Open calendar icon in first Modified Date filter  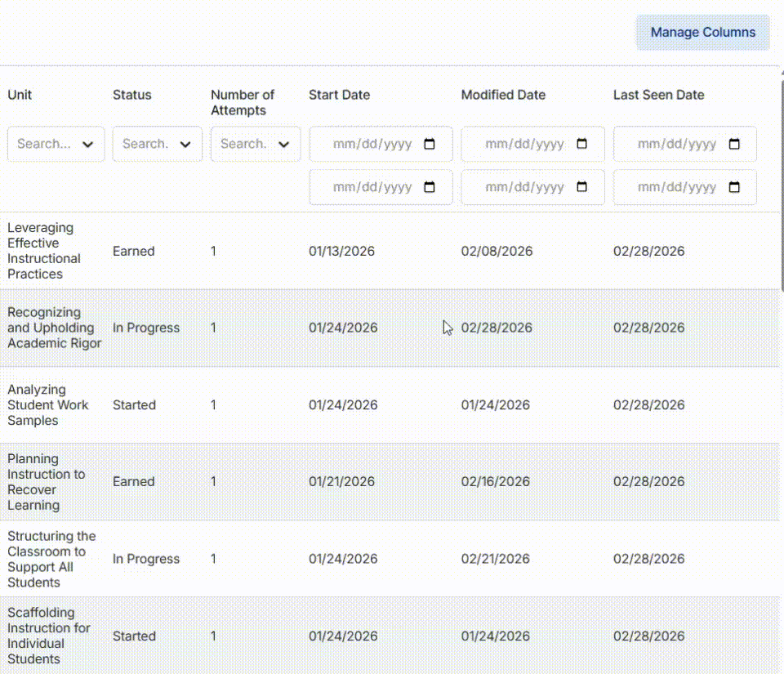(x=581, y=144)
